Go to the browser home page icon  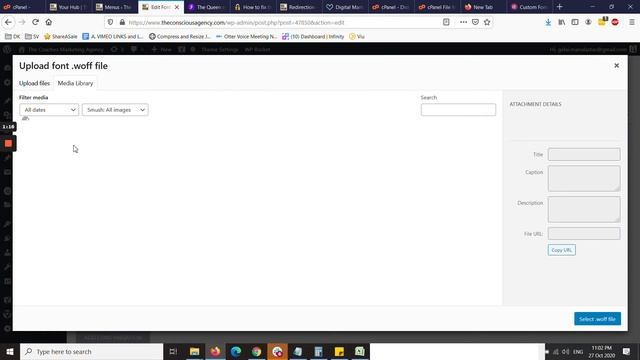[x=49, y=22]
